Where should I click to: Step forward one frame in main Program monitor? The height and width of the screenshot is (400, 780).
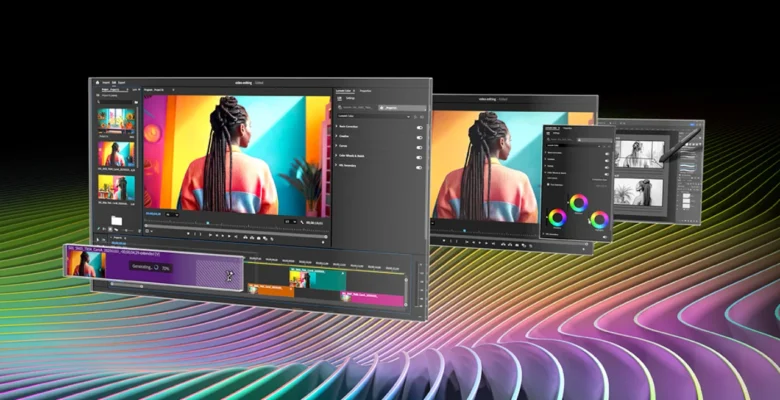coord(229,236)
